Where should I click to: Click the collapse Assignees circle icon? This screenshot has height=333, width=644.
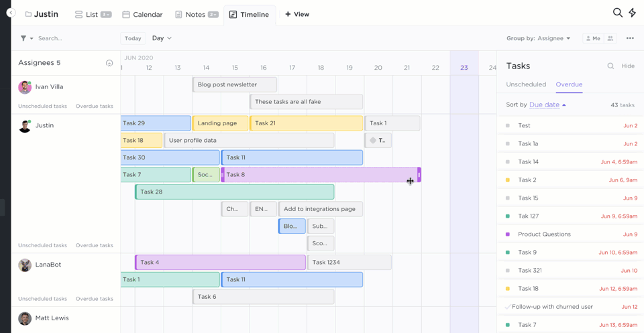click(x=109, y=63)
